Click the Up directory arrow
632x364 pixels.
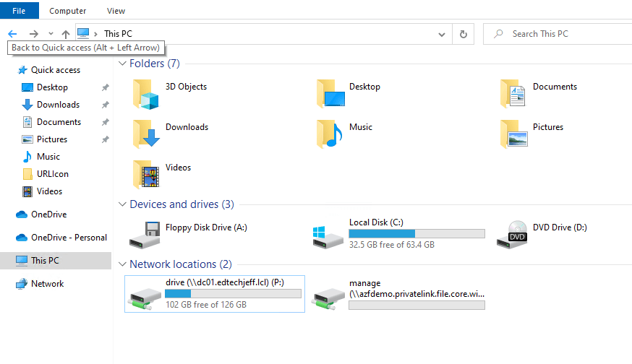coord(66,34)
